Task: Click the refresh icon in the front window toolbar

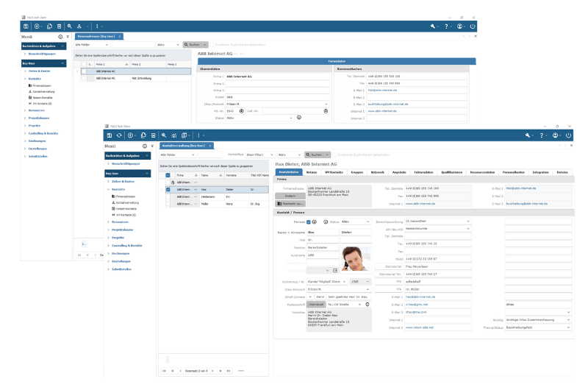Action: 121,135
